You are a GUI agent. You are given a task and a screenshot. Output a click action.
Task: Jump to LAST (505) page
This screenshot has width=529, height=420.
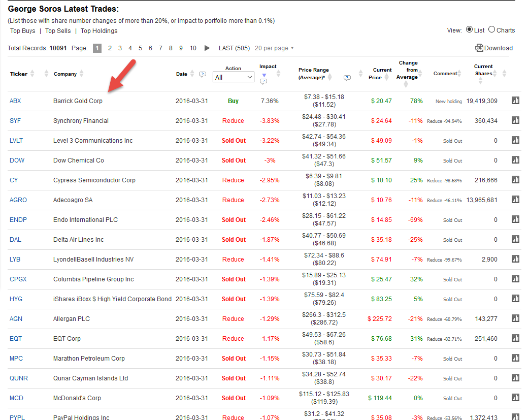(234, 48)
